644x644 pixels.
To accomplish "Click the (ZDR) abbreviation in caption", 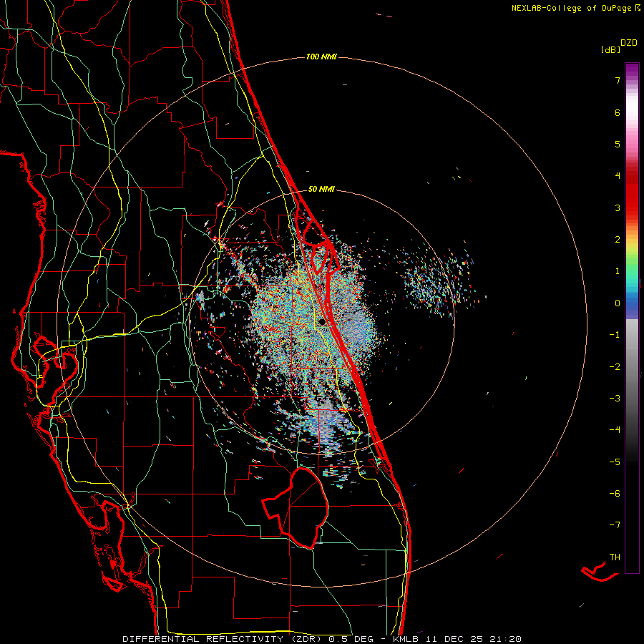I will [307, 639].
